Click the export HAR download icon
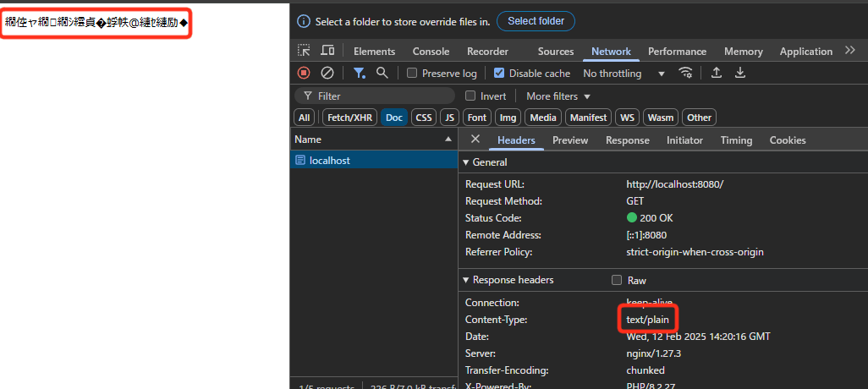Viewport: 868px width, 389px height. [x=740, y=74]
